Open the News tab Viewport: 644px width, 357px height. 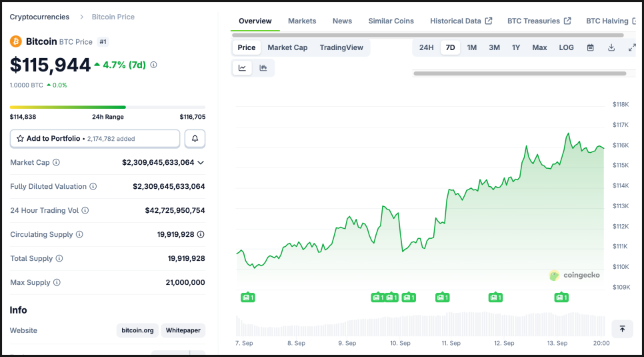[342, 21]
